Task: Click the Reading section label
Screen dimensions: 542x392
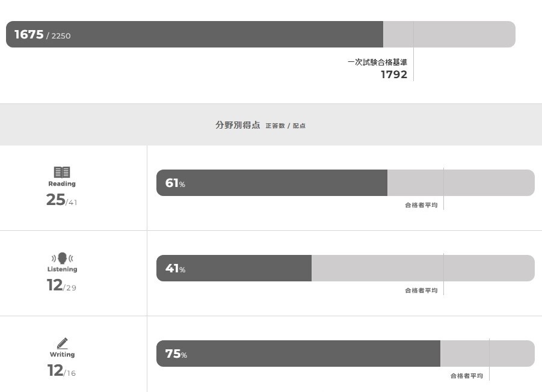Action: (x=62, y=184)
